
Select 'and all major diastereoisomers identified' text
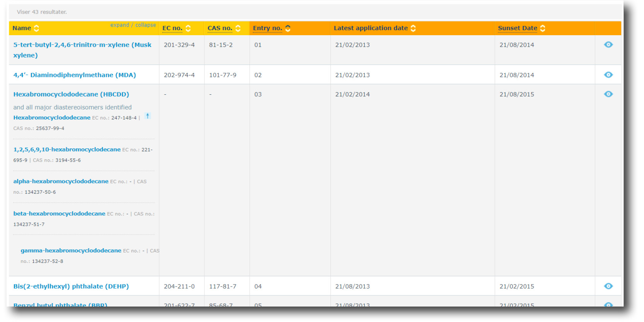point(72,107)
